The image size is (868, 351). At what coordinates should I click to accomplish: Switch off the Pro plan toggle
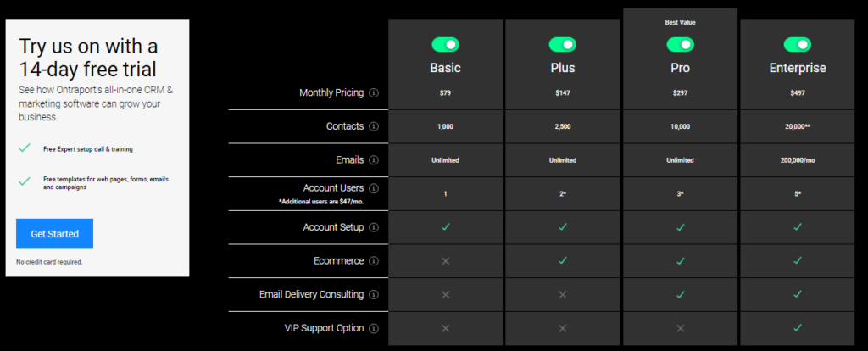[680, 44]
